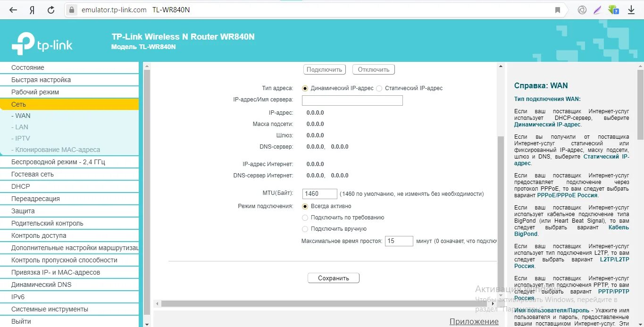Screen dimensions: 644x327
Task: Open 'Контроль пропускной способности' item
Action: (69, 260)
